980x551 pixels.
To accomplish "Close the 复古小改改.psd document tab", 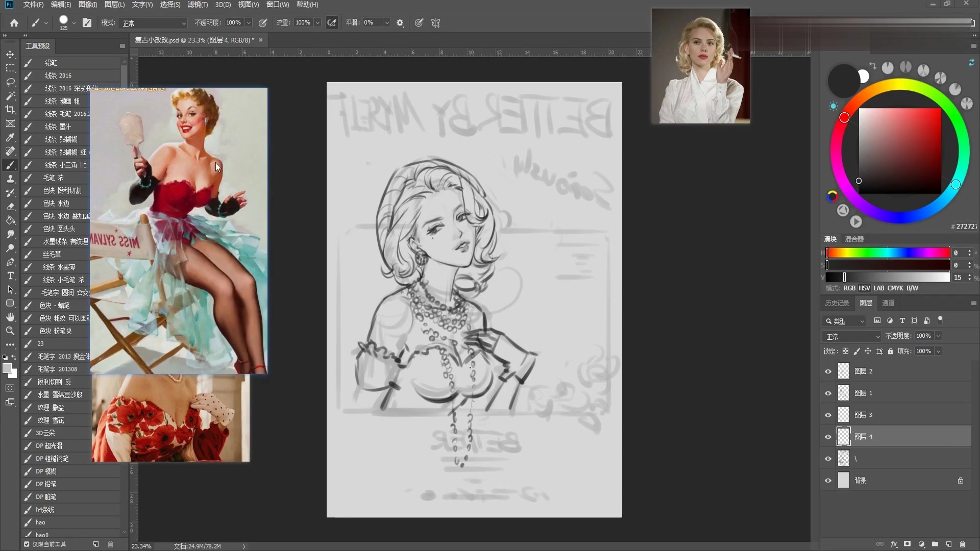I will coord(261,40).
